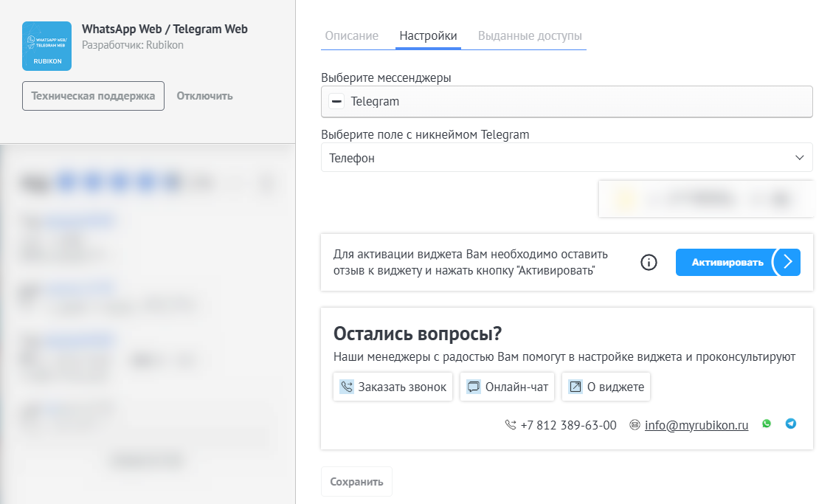This screenshot has width=833, height=504.
Task: Click the external link icon in О виджете
Action: 576,387
